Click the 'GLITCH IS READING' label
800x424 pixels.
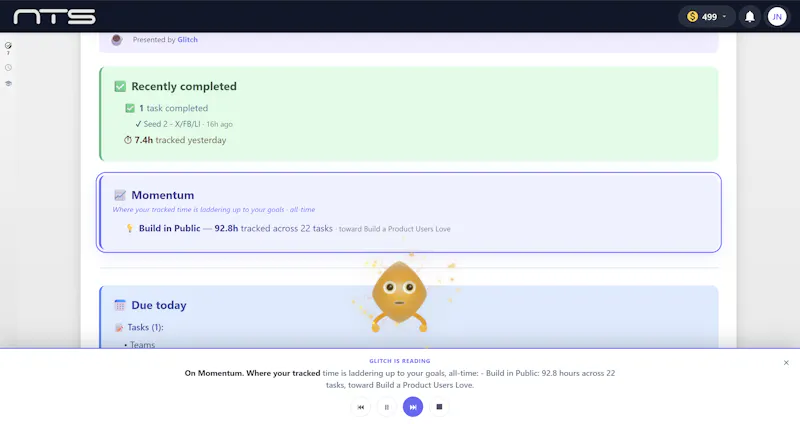(399, 361)
